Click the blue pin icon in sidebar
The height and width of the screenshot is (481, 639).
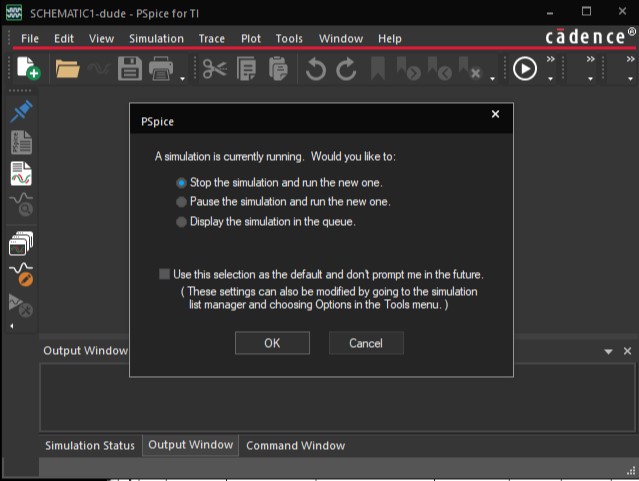(21, 111)
